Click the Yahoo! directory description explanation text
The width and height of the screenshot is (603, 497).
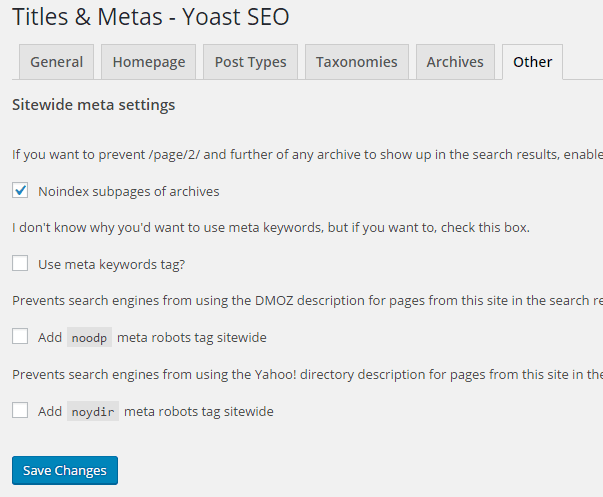[300, 374]
